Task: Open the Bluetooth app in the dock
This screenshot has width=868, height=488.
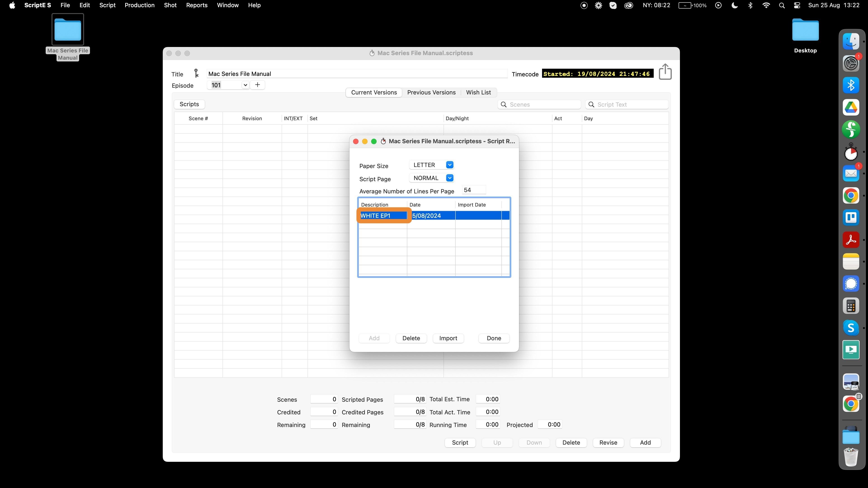Action: pyautogui.click(x=851, y=85)
